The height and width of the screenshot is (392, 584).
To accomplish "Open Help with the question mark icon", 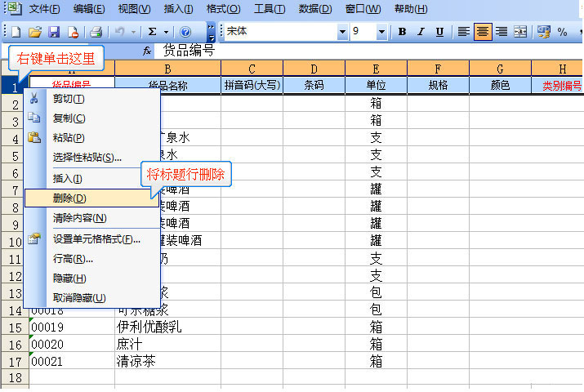I will click(185, 32).
